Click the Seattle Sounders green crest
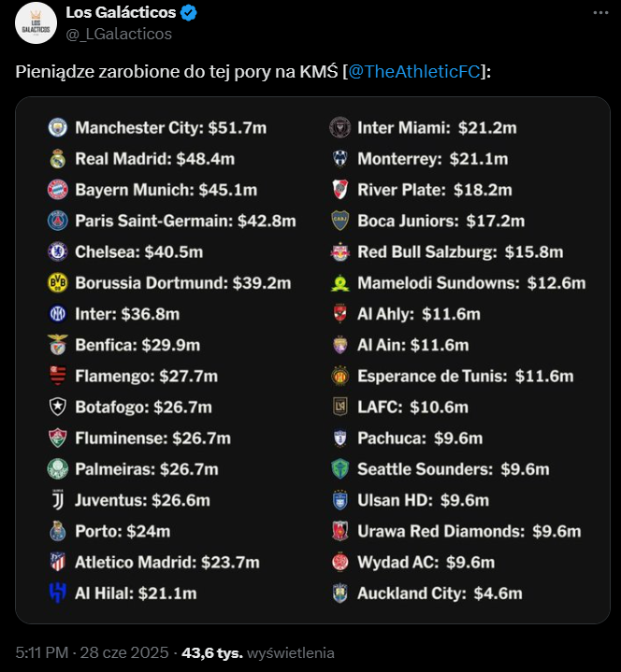This screenshot has height=672, width=621. tap(340, 469)
